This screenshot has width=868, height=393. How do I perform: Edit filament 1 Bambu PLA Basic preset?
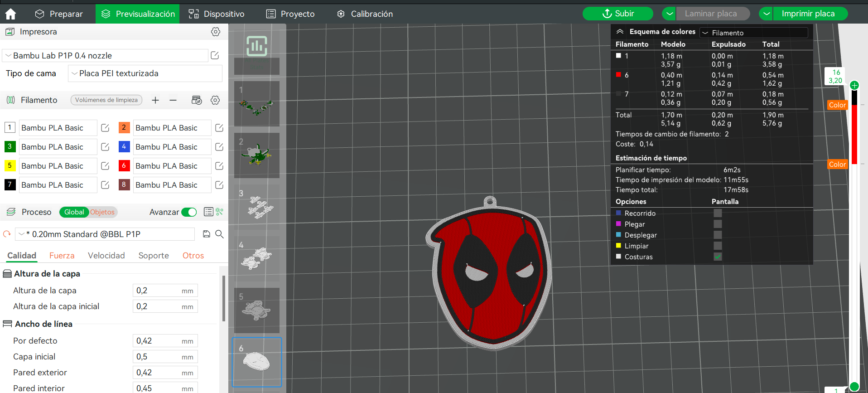105,128
